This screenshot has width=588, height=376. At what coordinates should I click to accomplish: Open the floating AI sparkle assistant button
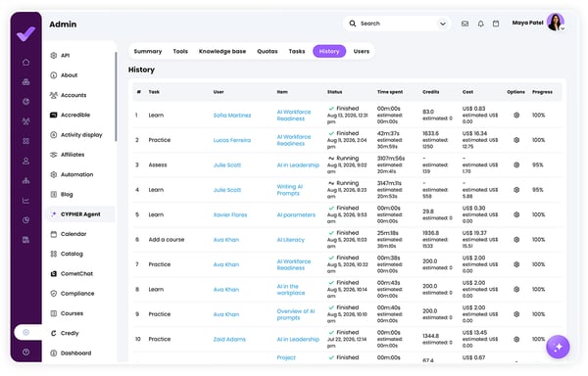click(x=558, y=347)
